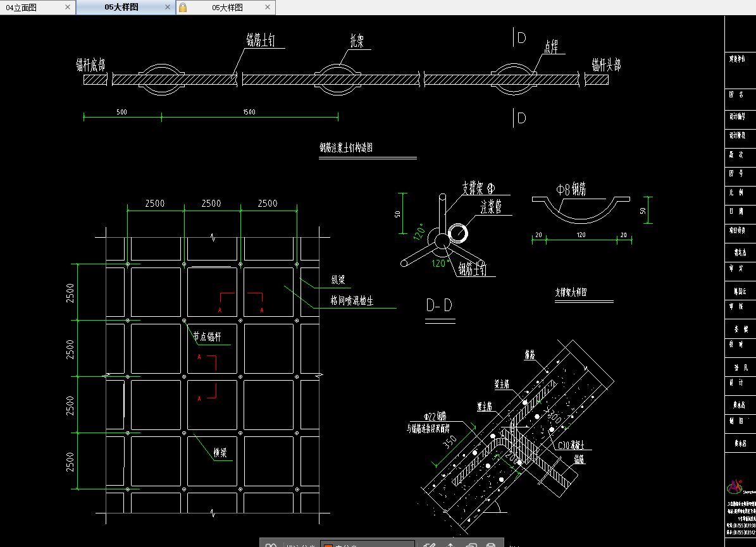The height and width of the screenshot is (547, 756).
Task: Select the D-D section title
Action: (x=439, y=305)
